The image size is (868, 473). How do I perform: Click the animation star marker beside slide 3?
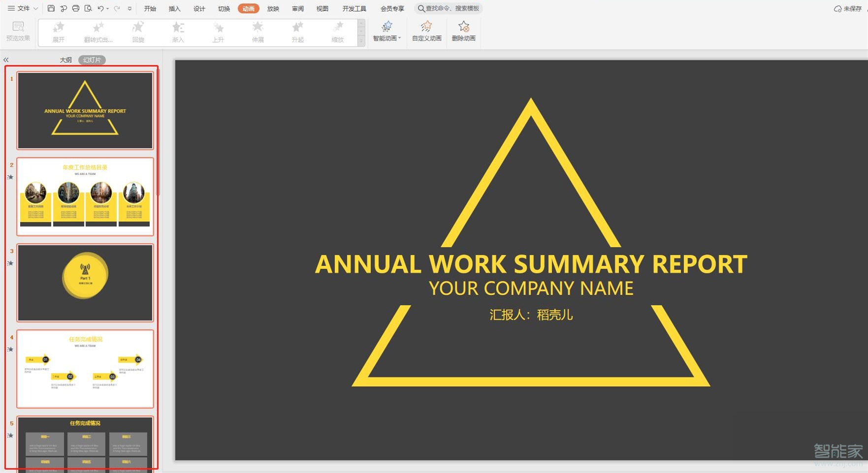click(x=10, y=263)
